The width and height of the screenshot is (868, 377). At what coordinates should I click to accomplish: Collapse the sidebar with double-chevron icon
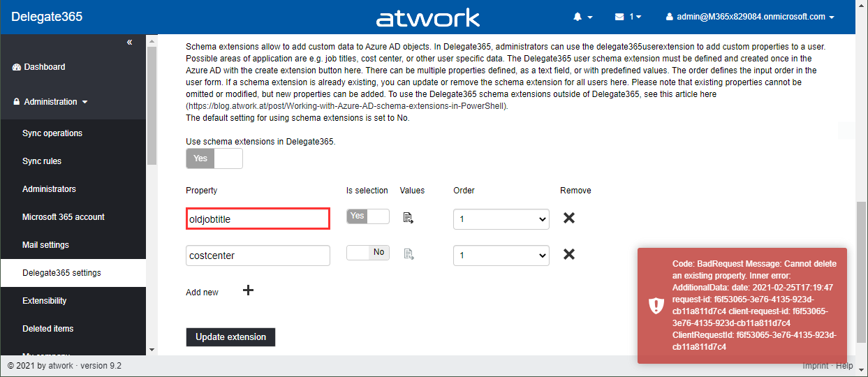point(129,43)
